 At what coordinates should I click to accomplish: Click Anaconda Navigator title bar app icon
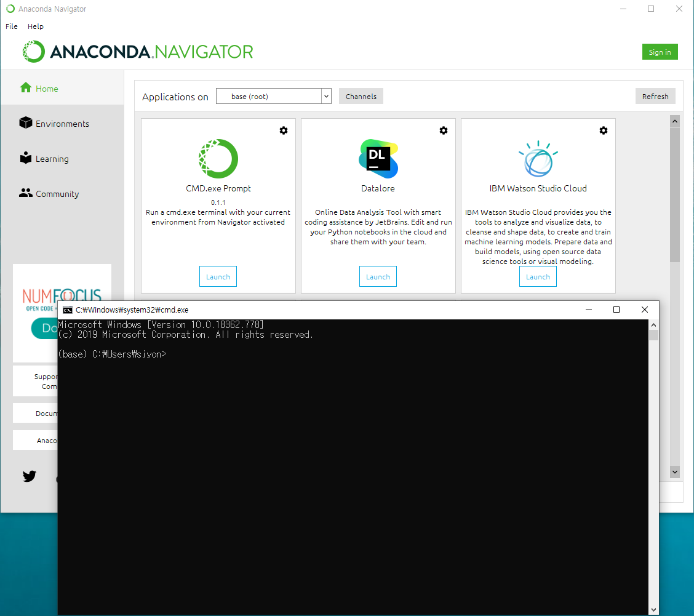(10, 9)
